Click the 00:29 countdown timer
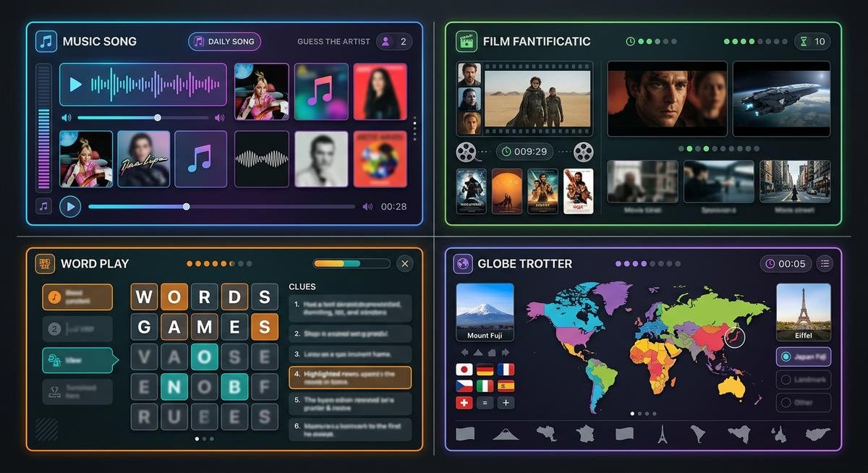The height and width of the screenshot is (473, 868). [x=524, y=152]
